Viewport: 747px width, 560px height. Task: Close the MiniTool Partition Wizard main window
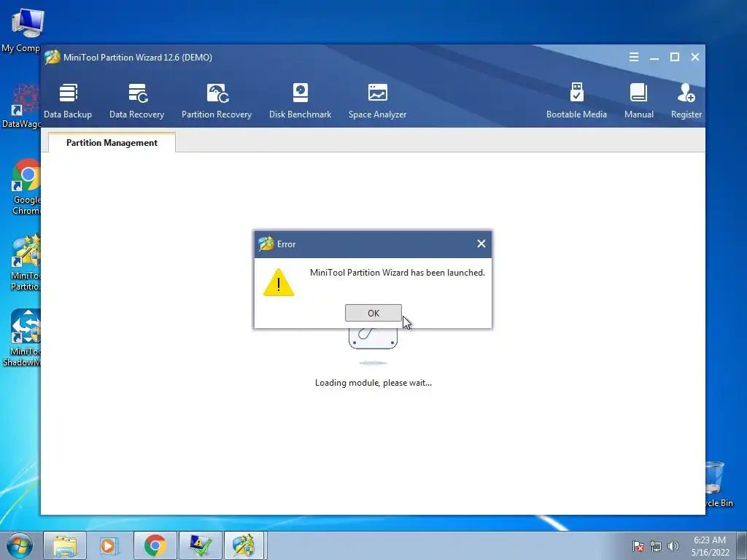(x=695, y=57)
